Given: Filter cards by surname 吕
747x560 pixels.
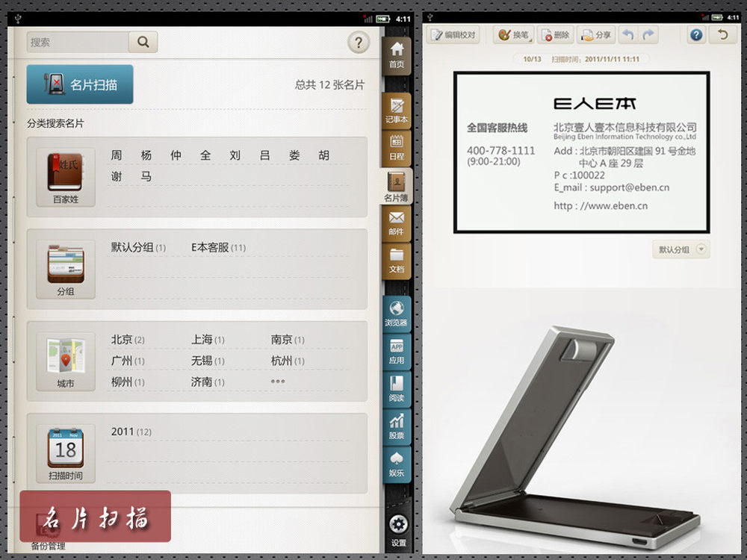Looking at the screenshot, I should (265, 155).
